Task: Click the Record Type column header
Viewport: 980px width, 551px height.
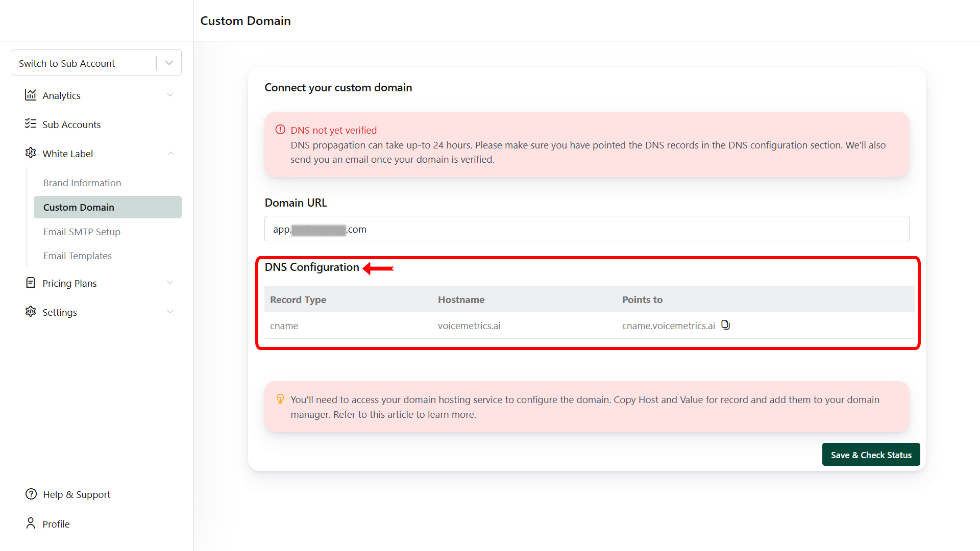Action: tap(298, 299)
